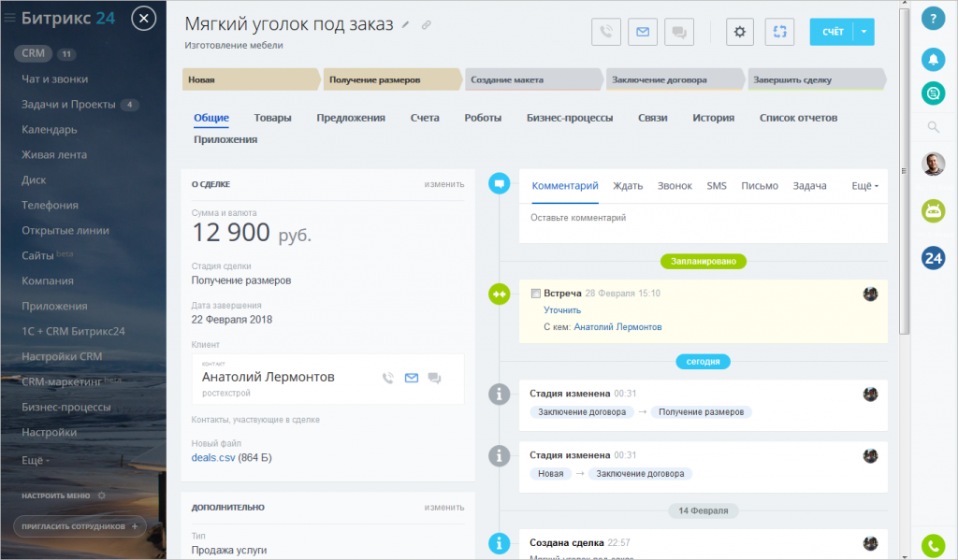The height and width of the screenshot is (560, 958).
Task: Switch to the Товары tab
Action: pyautogui.click(x=272, y=118)
